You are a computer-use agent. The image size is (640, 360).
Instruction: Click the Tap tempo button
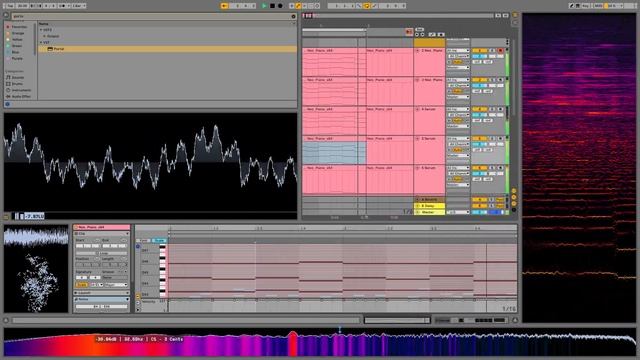11,6
